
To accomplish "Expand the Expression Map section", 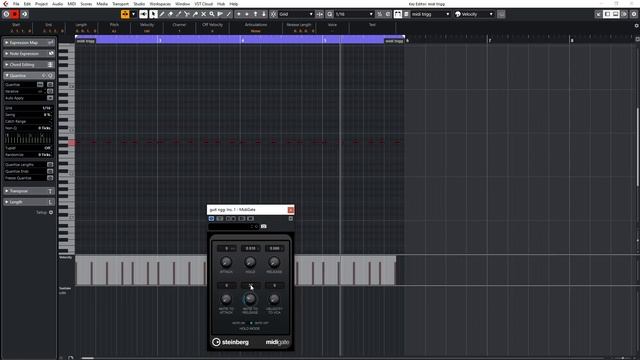I will (29, 42).
